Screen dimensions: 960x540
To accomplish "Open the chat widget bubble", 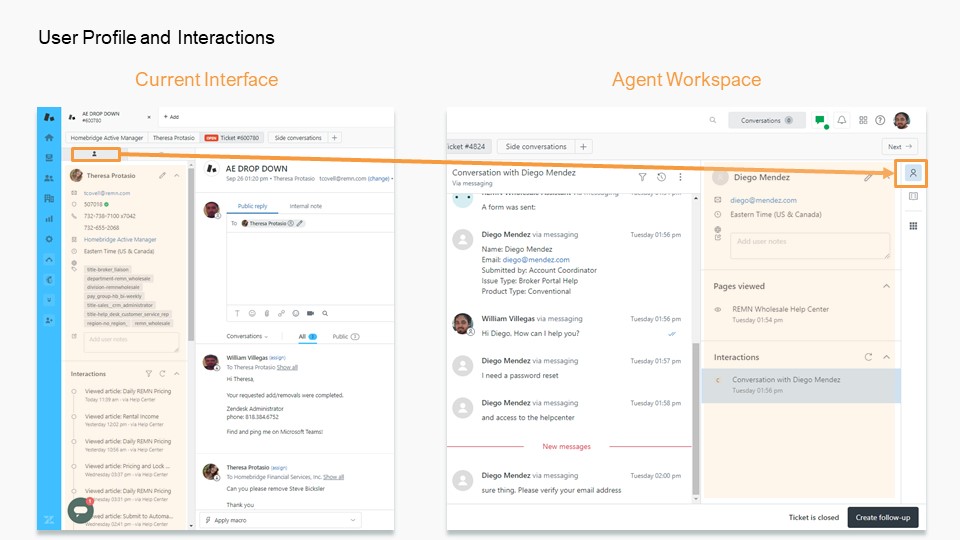I will click(80, 509).
